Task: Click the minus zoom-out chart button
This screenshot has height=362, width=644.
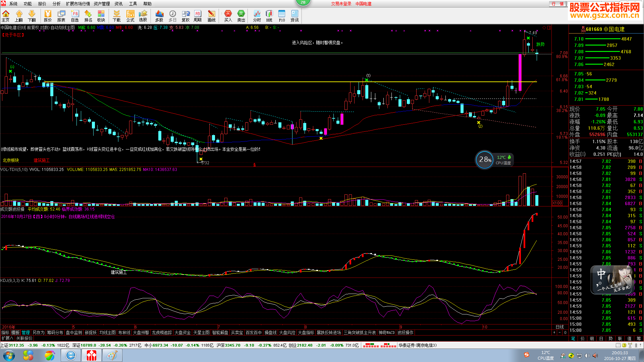Action: [559, 333]
